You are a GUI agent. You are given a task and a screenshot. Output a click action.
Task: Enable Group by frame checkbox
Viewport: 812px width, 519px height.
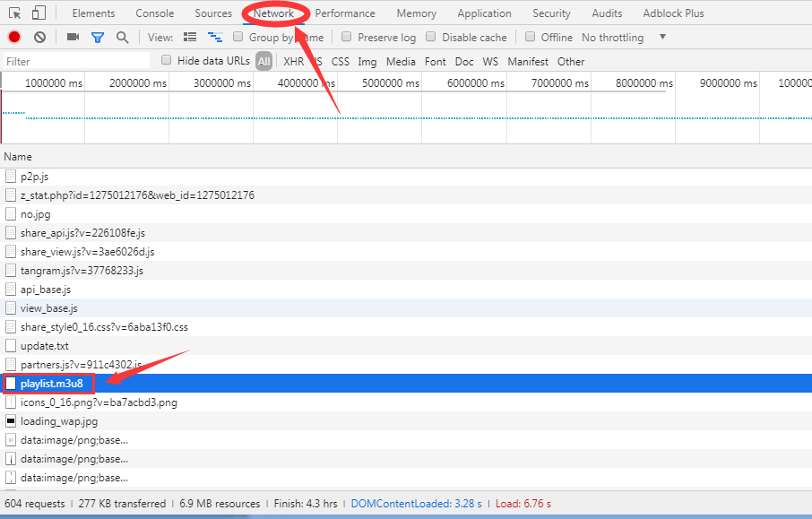click(x=238, y=36)
